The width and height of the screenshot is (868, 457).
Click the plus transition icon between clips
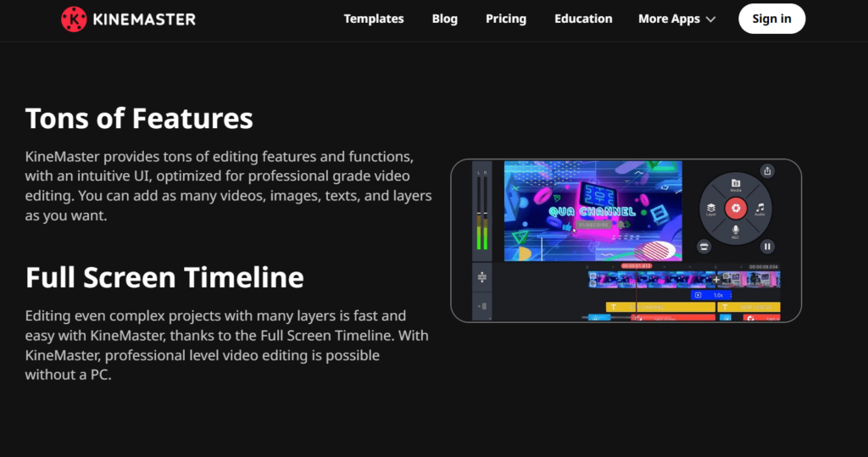[x=715, y=280]
